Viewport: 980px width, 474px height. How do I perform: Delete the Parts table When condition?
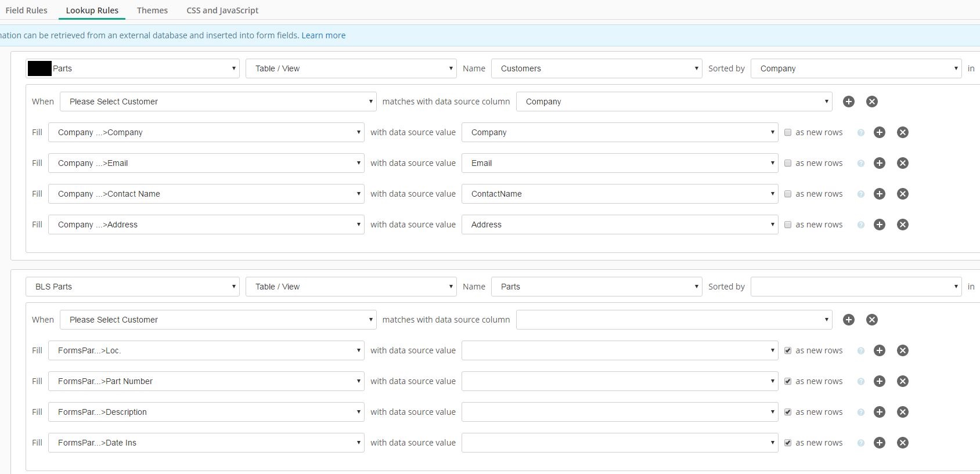coord(871,320)
